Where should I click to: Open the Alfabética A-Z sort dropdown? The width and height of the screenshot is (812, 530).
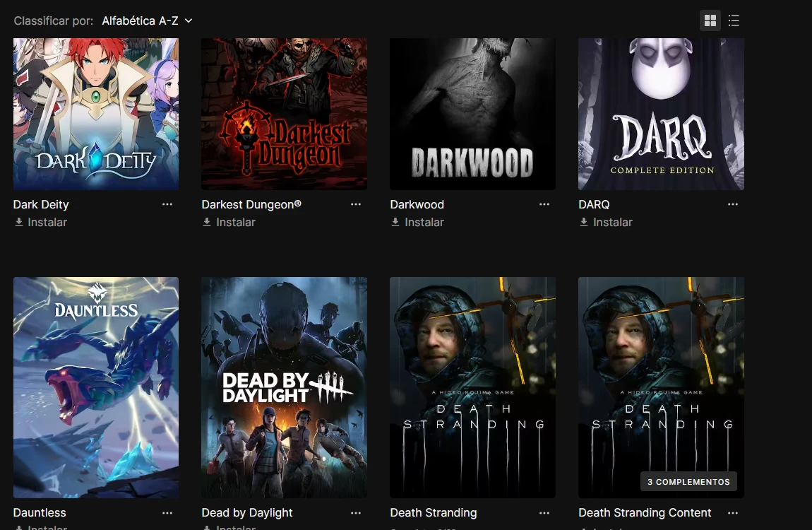(x=147, y=20)
